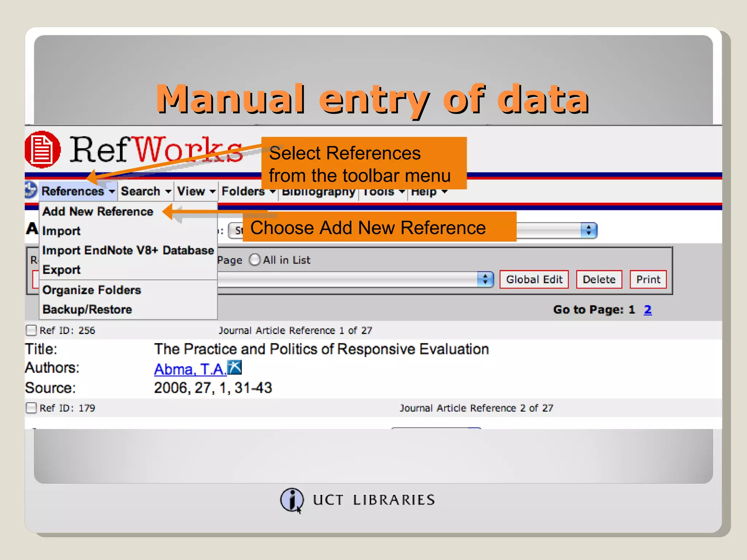Click the Print button
The width and height of the screenshot is (747, 560).
coord(648,280)
